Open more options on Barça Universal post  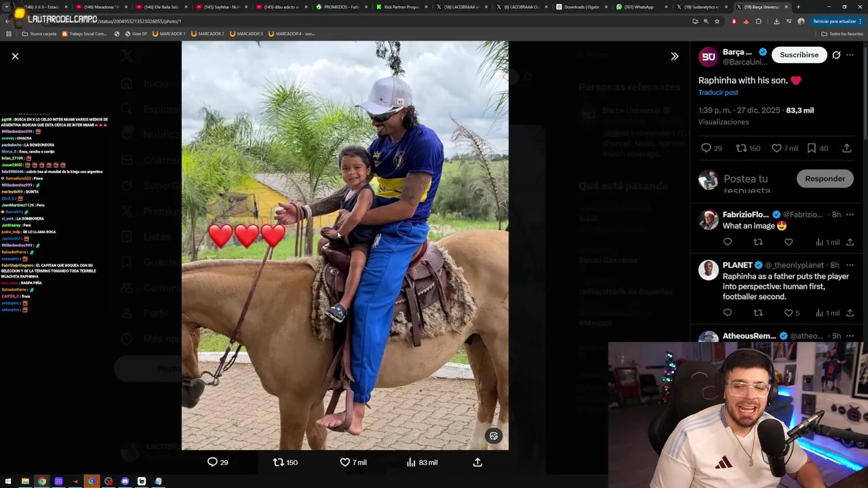(x=850, y=55)
